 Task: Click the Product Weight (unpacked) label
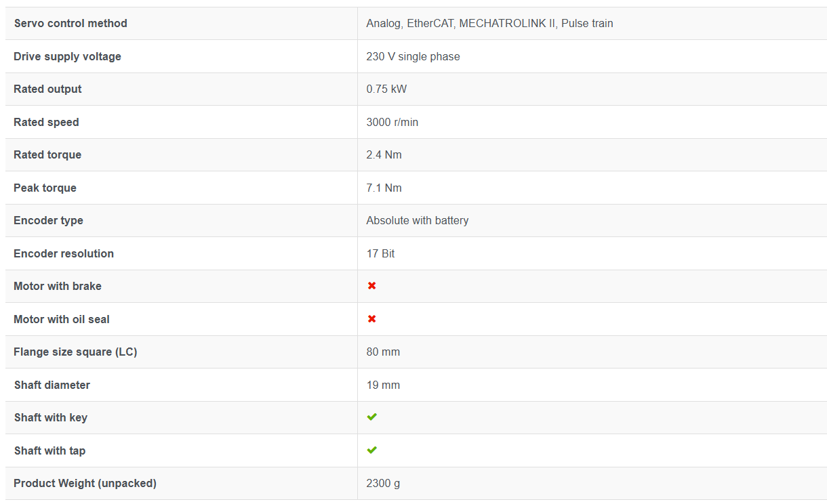(x=85, y=483)
